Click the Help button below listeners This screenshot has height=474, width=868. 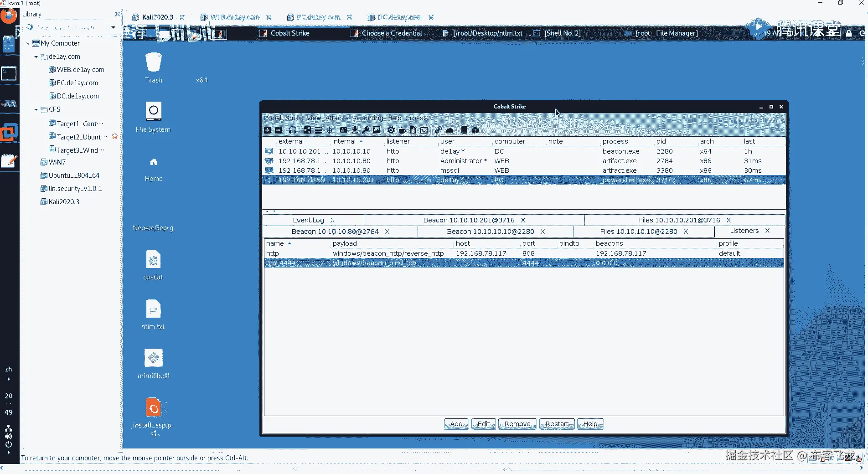[590, 424]
